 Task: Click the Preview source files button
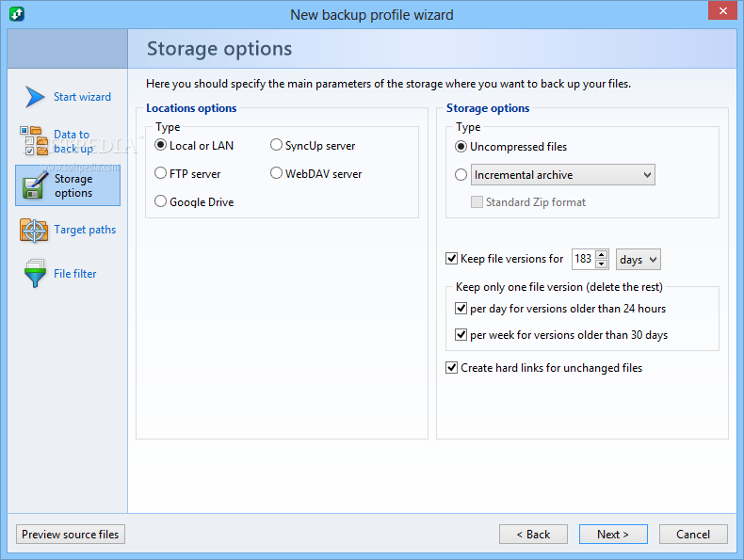(x=71, y=535)
